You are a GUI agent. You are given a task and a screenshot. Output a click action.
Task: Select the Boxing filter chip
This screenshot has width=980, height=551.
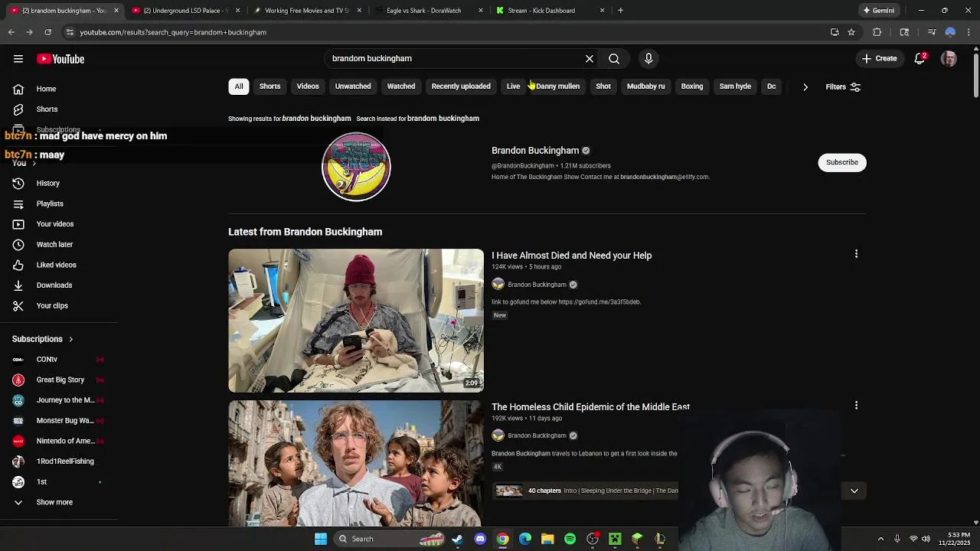coord(692,86)
